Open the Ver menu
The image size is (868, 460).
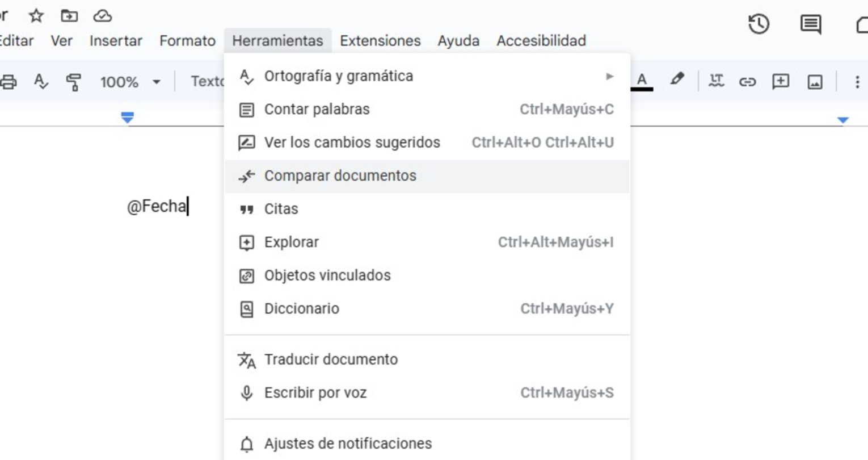click(x=61, y=41)
